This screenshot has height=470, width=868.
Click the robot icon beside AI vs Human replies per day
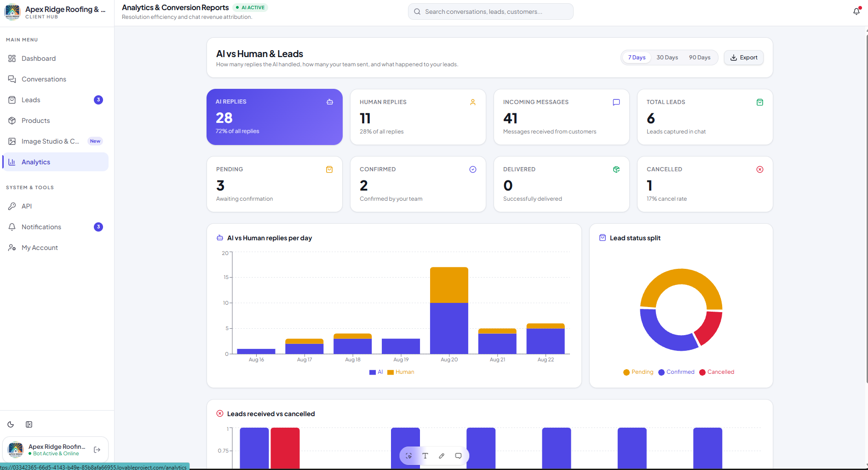pos(220,238)
